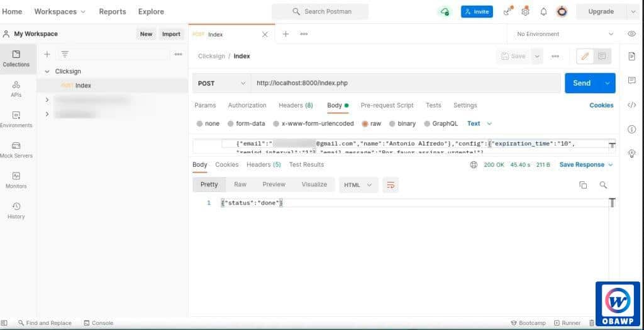The height and width of the screenshot is (330, 644).
Task: Open tab options ellipsis next to plus
Action: coord(304,34)
